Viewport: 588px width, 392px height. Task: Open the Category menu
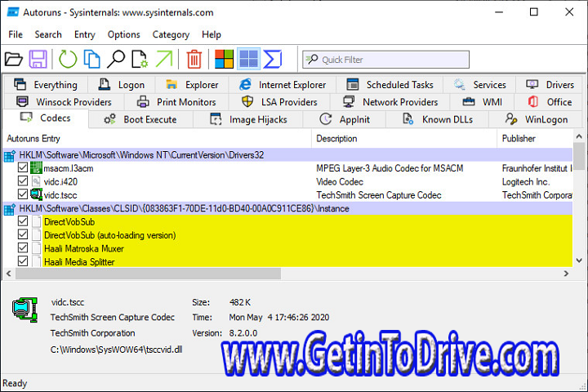point(171,34)
